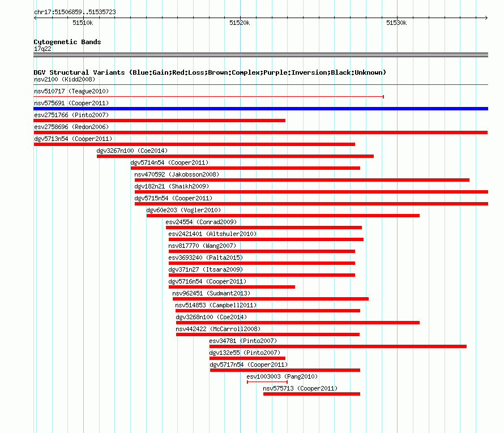Select the dgv5714n54 (Cooper2011) label

169,162
